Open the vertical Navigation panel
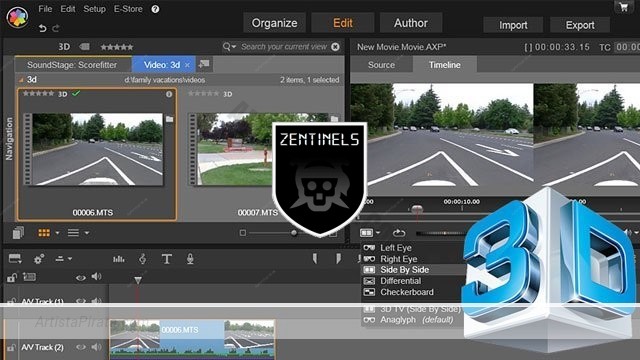The image size is (640, 360). click(9, 139)
